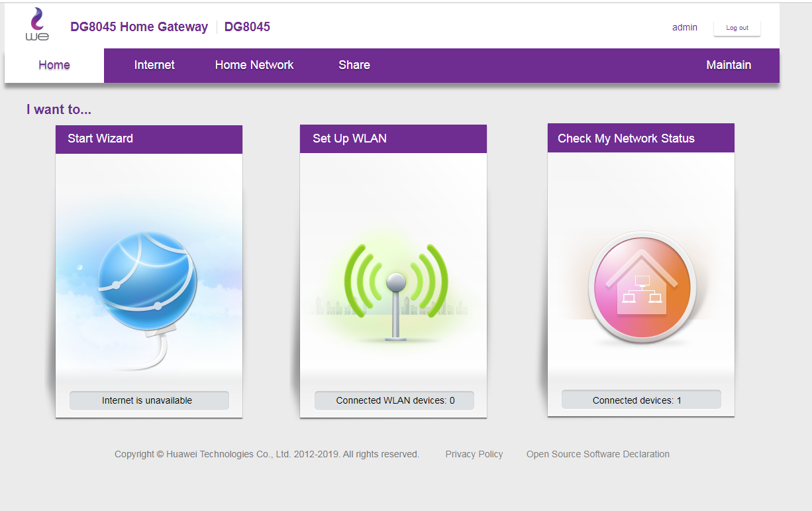Click the Check My Network Status header
812x511 pixels.
tap(641, 138)
